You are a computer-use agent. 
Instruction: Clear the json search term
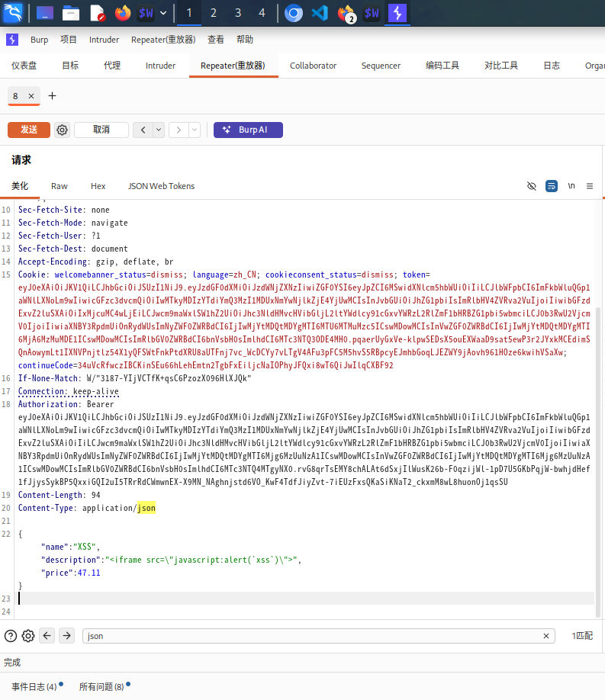tap(546, 636)
